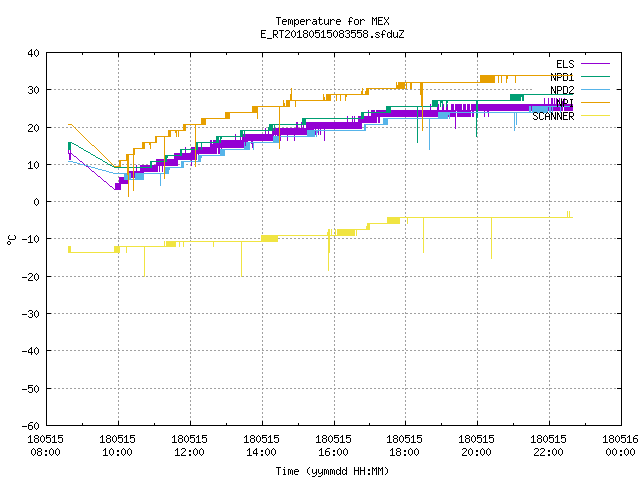This screenshot has width=640, height=480.
Task: Click the x-axis tick label '180515 14:00'
Action: (x=261, y=446)
